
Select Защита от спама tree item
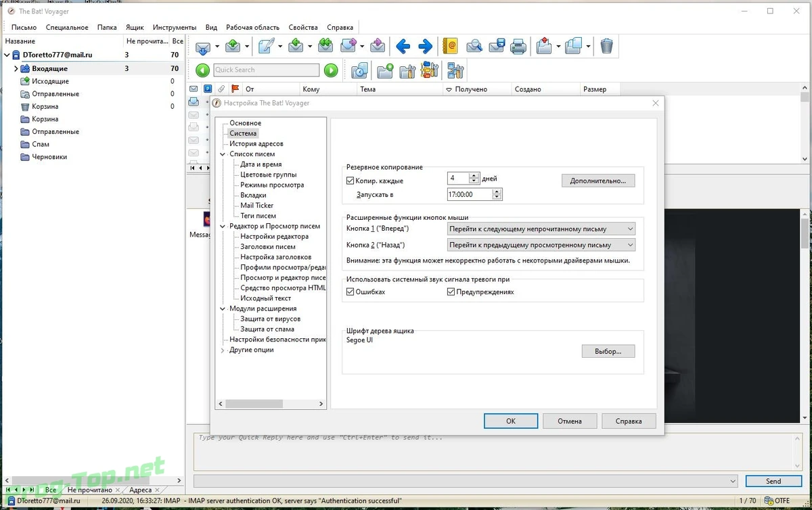267,329
